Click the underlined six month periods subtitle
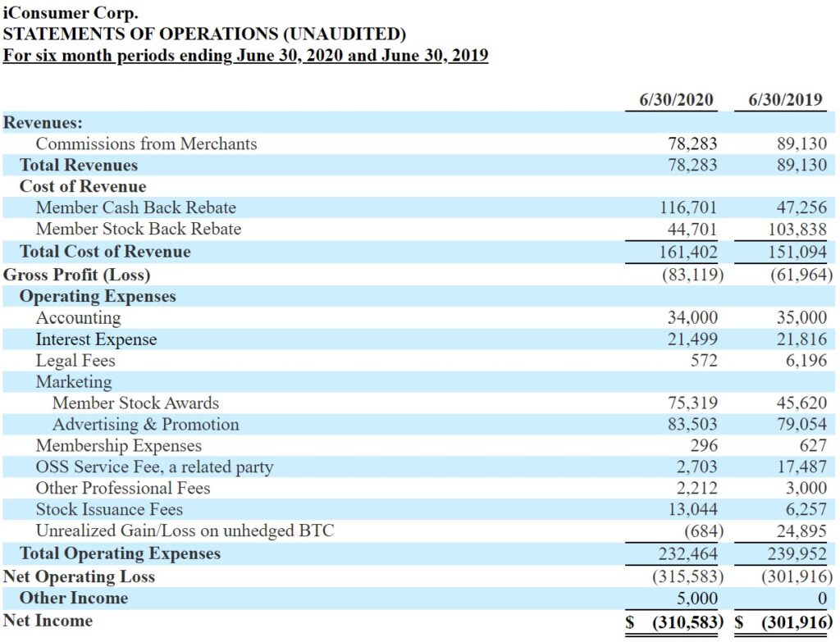This screenshot has height=642, width=840. [245, 55]
